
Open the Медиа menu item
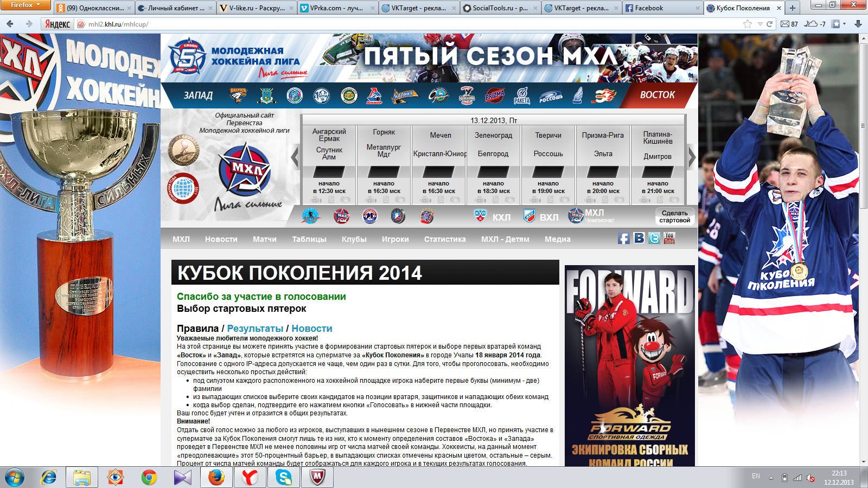[558, 239]
